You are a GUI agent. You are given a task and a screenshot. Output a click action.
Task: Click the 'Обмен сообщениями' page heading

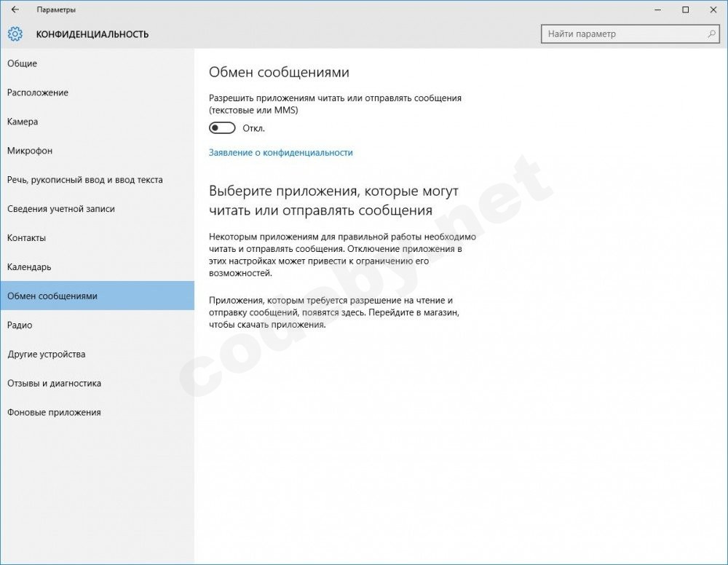[x=279, y=72]
